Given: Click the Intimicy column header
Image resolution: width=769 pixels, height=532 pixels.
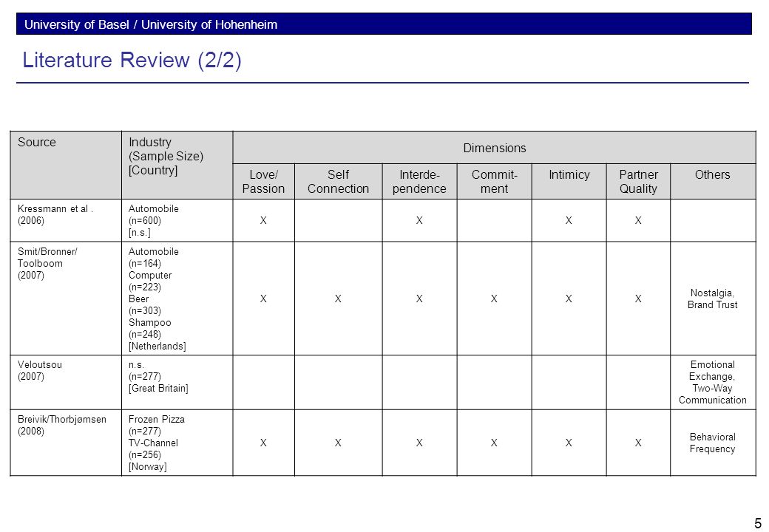Looking at the screenshot, I should click(569, 182).
